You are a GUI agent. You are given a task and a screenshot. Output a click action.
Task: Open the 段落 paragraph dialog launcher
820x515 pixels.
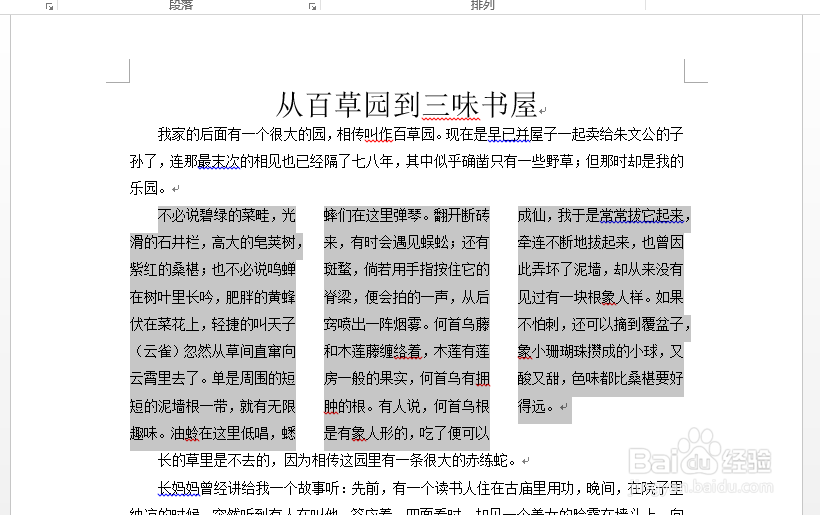tap(312, 6)
